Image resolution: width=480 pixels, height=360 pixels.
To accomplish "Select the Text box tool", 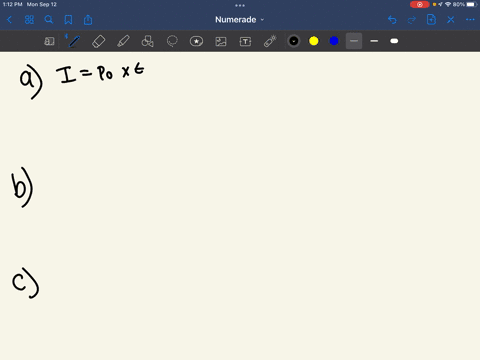I will click(245, 41).
